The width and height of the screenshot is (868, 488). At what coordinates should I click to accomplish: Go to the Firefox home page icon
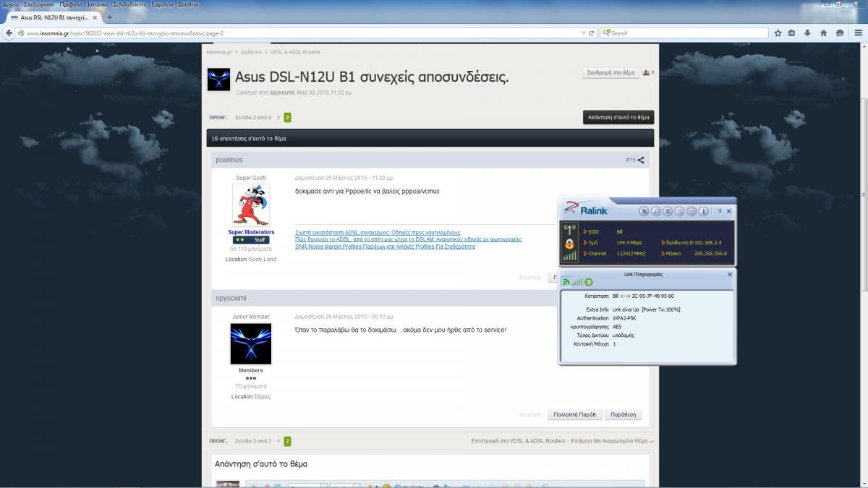pyautogui.click(x=823, y=33)
